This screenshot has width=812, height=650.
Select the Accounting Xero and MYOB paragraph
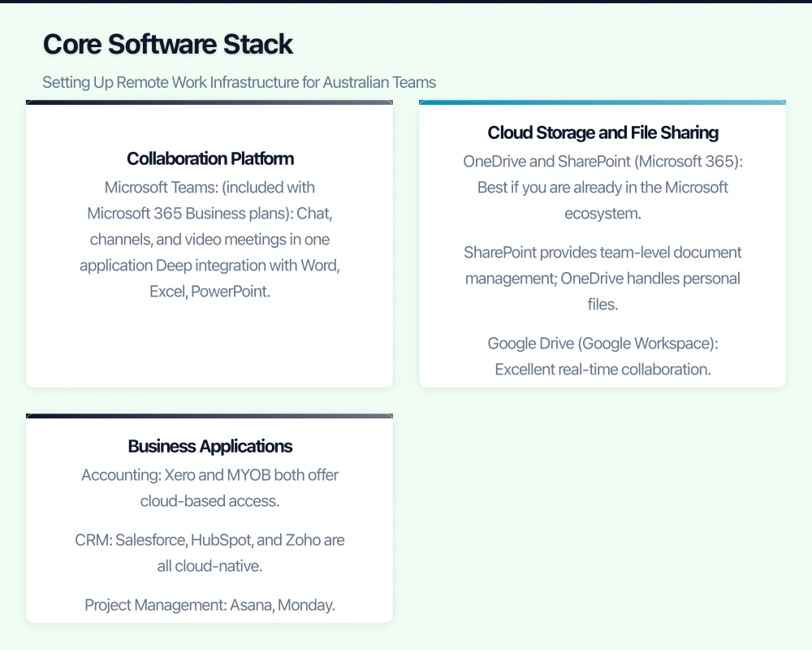209,487
